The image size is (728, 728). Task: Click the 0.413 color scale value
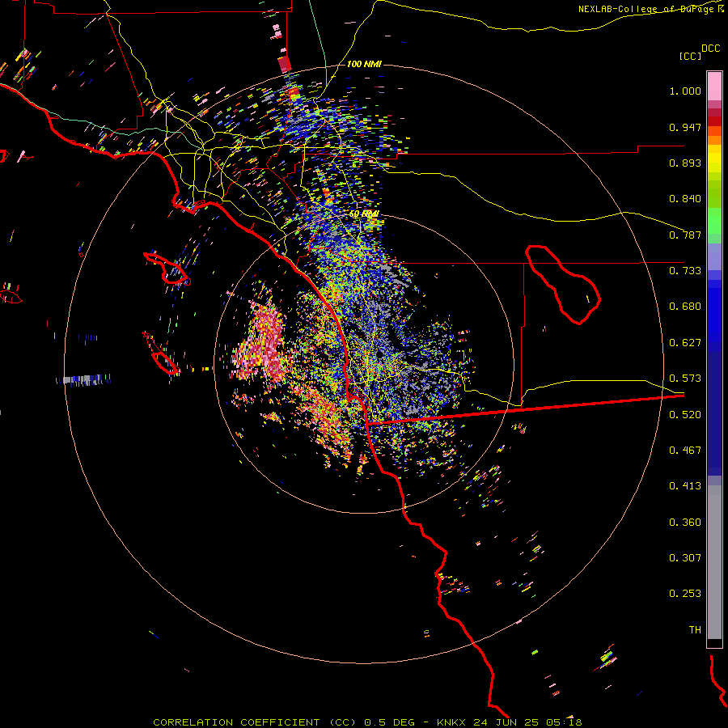[685, 486]
